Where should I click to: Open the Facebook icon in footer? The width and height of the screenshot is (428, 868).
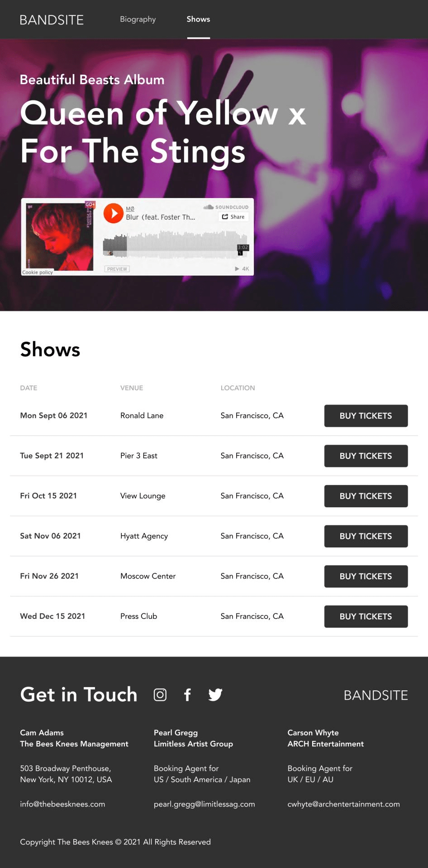pyautogui.click(x=187, y=695)
